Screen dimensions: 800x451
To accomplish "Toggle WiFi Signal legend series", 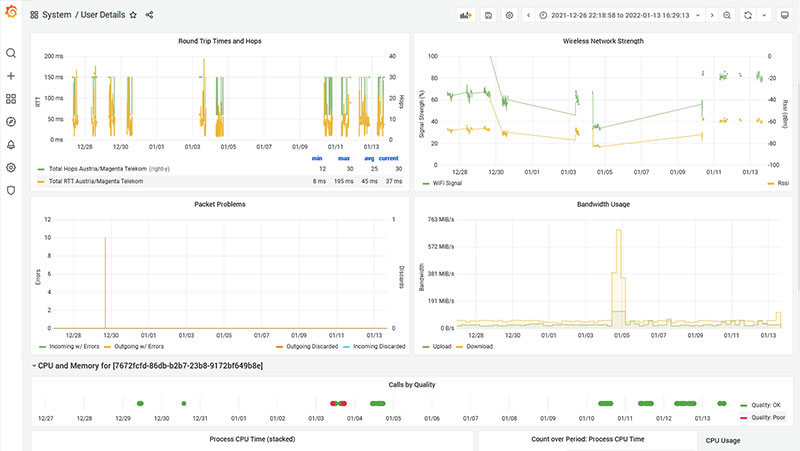I will pyautogui.click(x=447, y=183).
